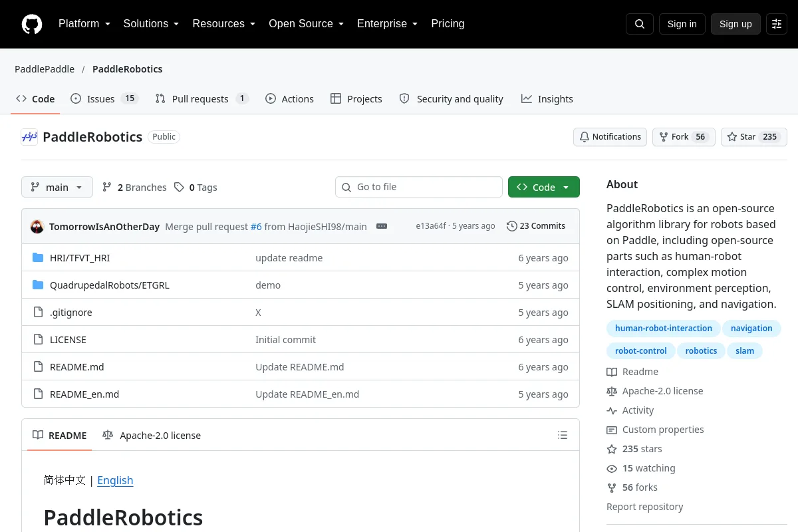Open the QuadrupedalRobots/ETGRL folder

(110, 285)
